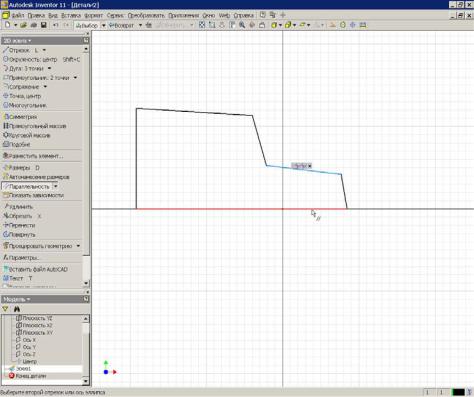Select the Круговой массив pattern tool
The image size is (474, 397).
pyautogui.click(x=27, y=135)
